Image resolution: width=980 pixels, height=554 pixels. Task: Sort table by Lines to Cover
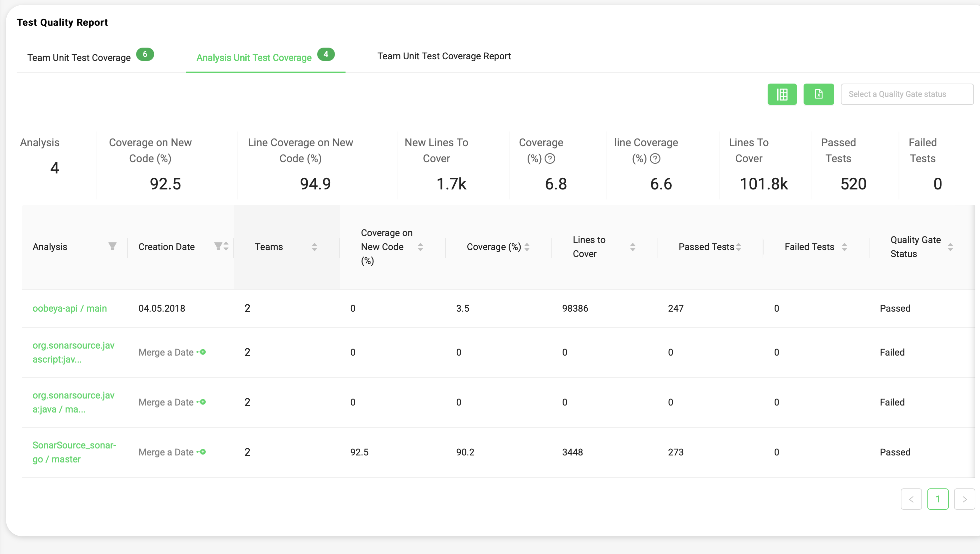point(632,247)
